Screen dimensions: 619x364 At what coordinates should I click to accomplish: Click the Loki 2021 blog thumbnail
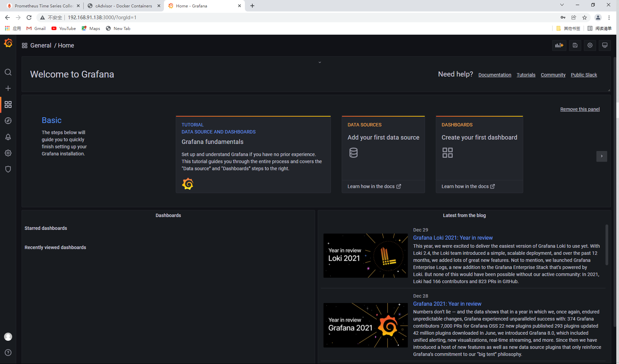tap(366, 256)
